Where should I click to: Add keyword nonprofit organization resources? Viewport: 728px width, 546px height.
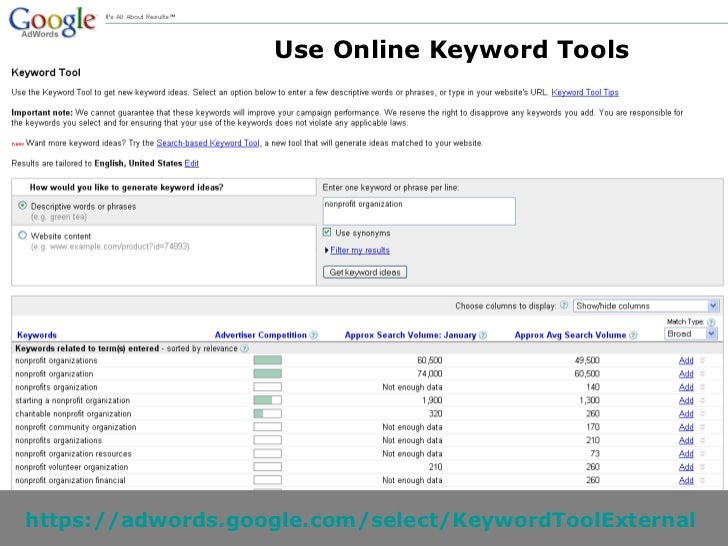click(686, 454)
